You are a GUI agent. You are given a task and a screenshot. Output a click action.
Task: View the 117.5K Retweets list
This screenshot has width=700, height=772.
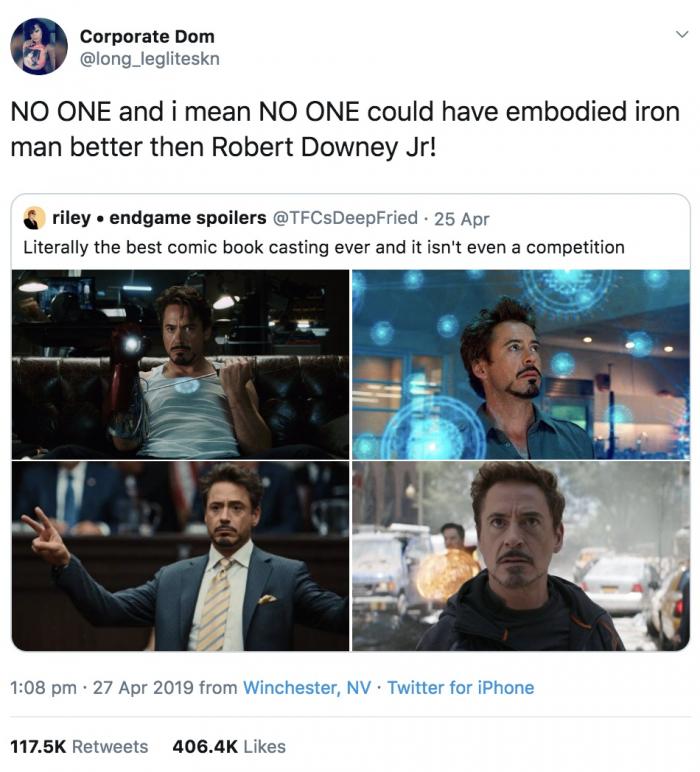tap(78, 746)
